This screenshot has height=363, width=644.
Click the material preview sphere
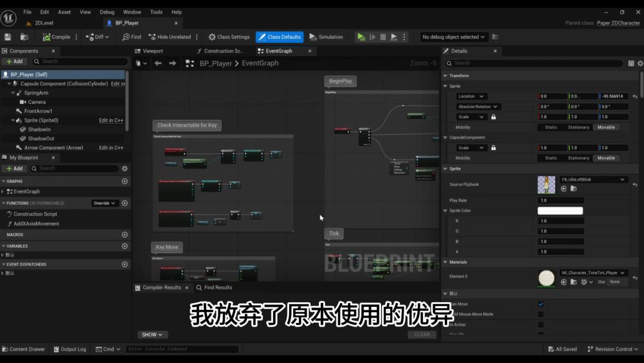pos(546,278)
